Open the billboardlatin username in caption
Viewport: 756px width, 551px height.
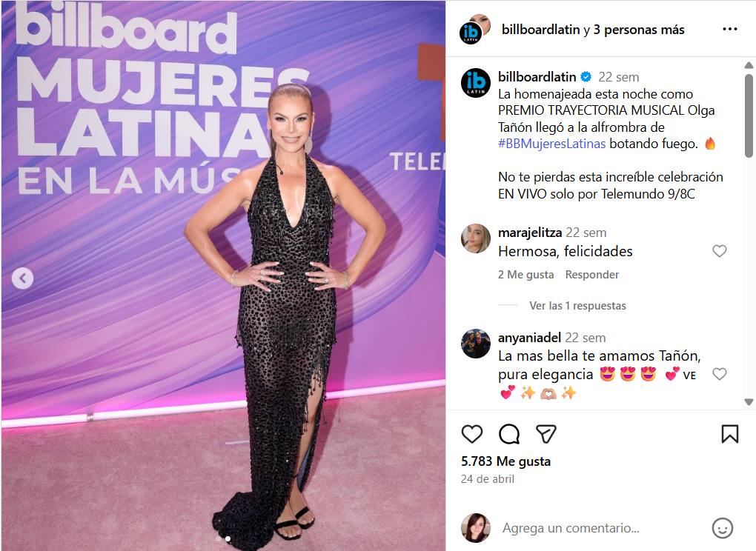pos(537,77)
